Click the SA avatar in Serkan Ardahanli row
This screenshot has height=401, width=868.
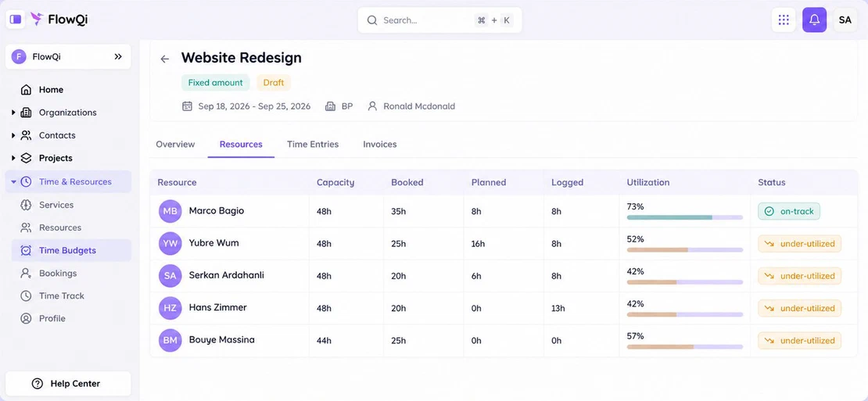click(x=170, y=276)
